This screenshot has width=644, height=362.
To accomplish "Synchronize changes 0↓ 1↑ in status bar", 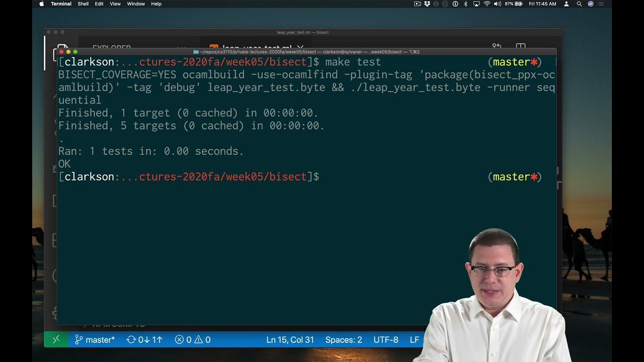I will pos(144,340).
